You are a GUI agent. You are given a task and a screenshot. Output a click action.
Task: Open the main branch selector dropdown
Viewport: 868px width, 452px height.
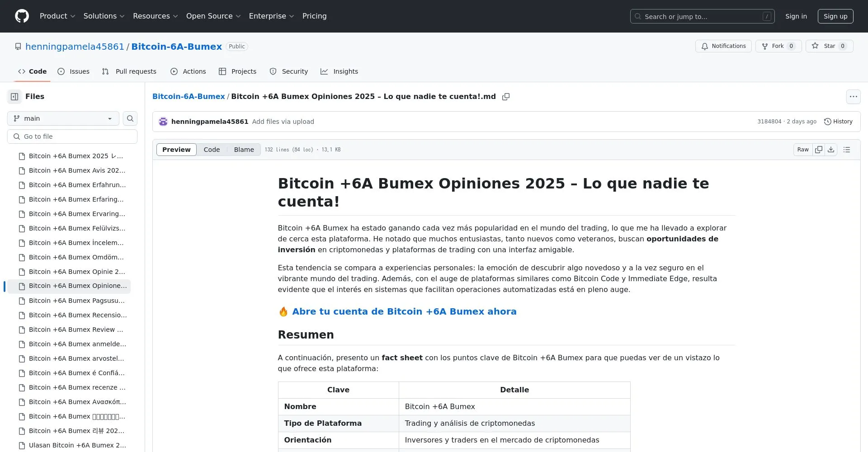[63, 118]
